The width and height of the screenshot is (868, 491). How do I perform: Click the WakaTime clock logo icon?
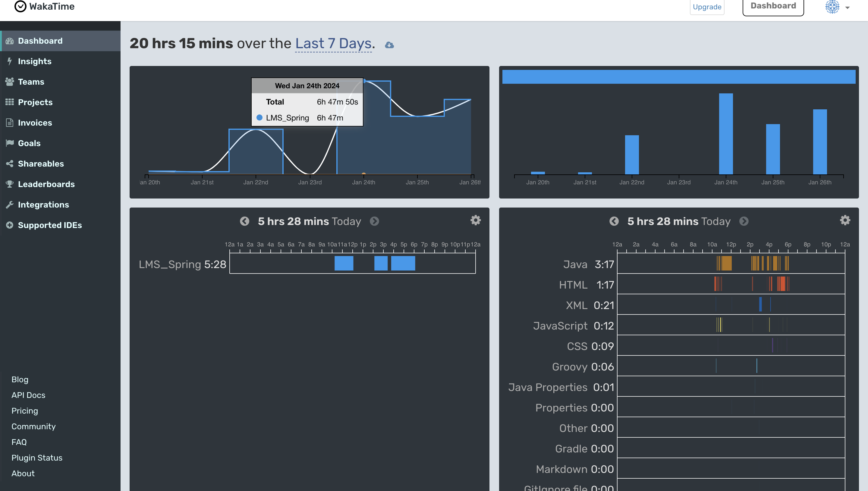pos(20,6)
